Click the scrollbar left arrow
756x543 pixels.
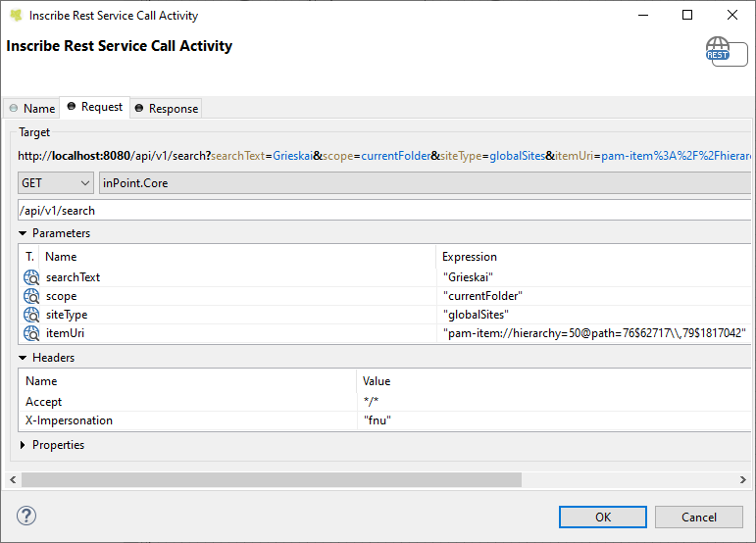(x=13, y=480)
